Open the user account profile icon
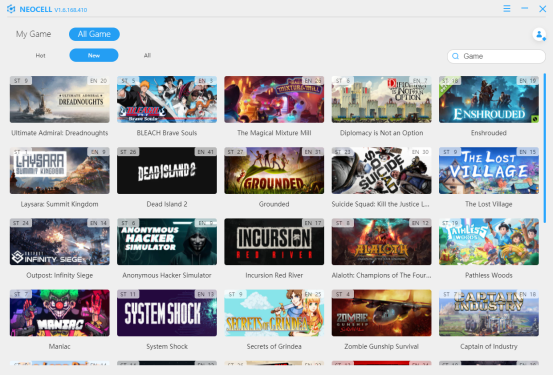The image size is (553, 376). [539, 35]
